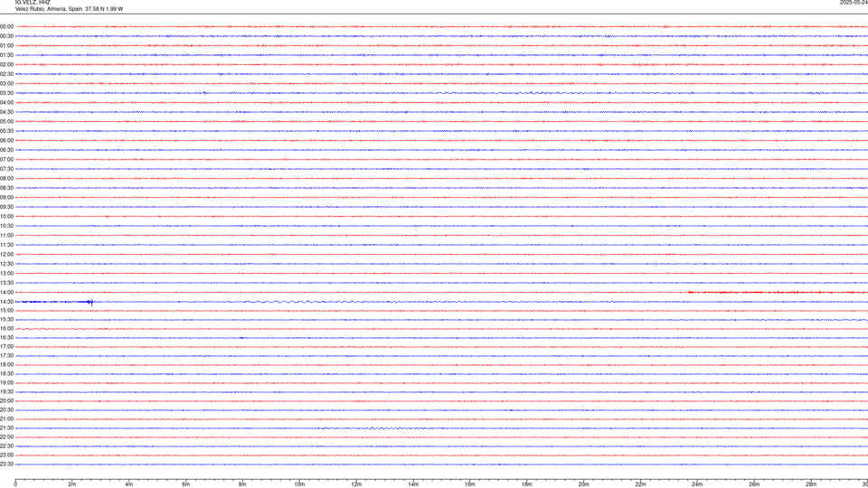Viewport: 868px width, 488px height.
Task: Select the 09:30 time label
Action: pos(6,207)
